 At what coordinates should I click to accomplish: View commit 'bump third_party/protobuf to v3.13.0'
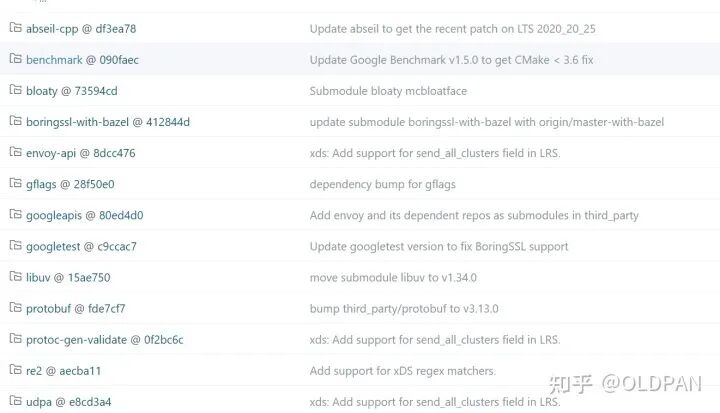[x=404, y=309]
